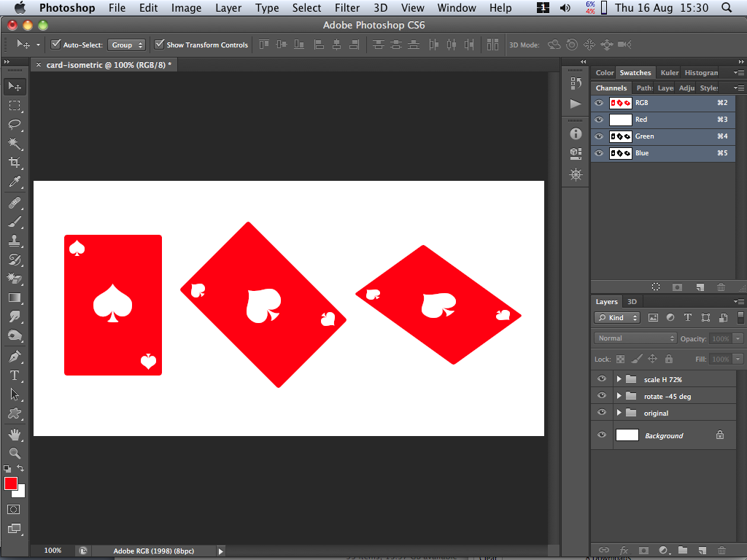Disable Show Transform Controls
This screenshot has height=560, width=747.
click(x=160, y=44)
